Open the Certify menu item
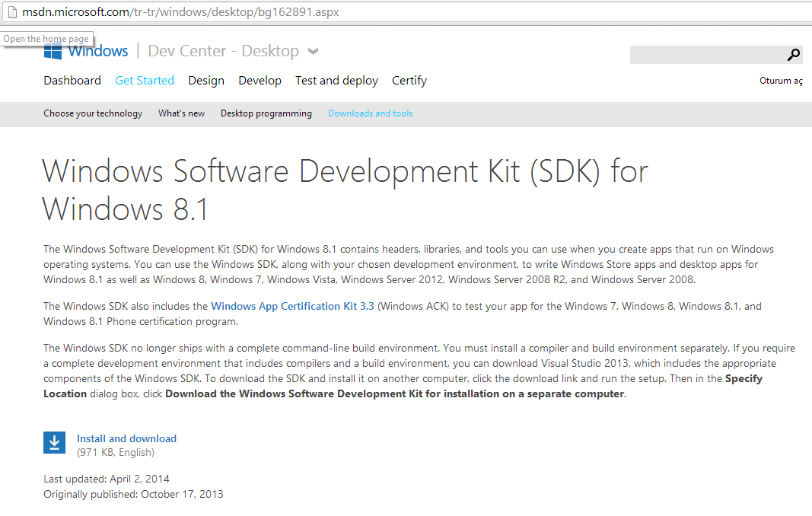The height and width of the screenshot is (516, 812). (409, 81)
